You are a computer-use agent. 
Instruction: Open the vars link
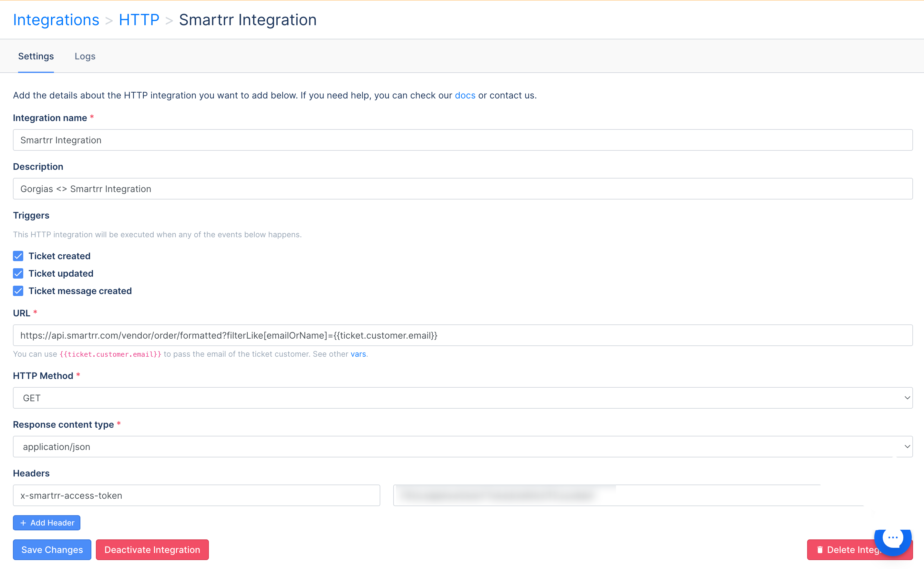pyautogui.click(x=358, y=354)
